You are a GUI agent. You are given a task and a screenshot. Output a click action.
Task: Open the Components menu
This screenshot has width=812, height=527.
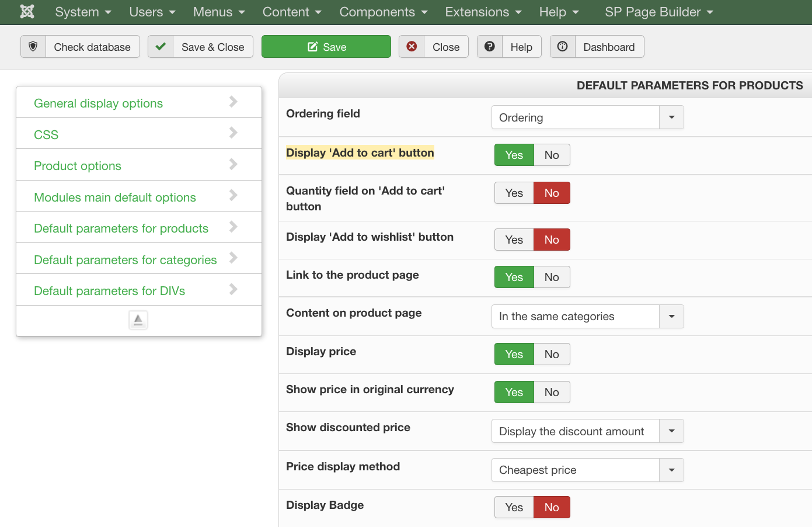point(383,12)
